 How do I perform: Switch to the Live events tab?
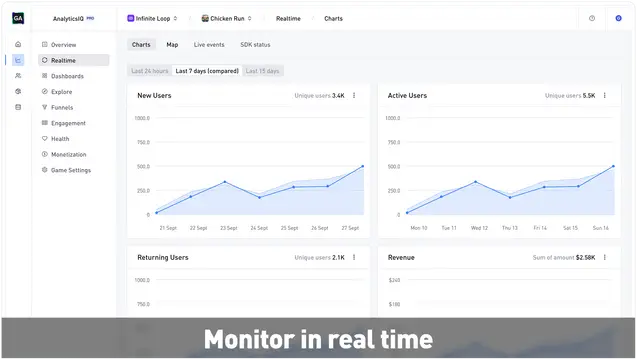click(209, 45)
